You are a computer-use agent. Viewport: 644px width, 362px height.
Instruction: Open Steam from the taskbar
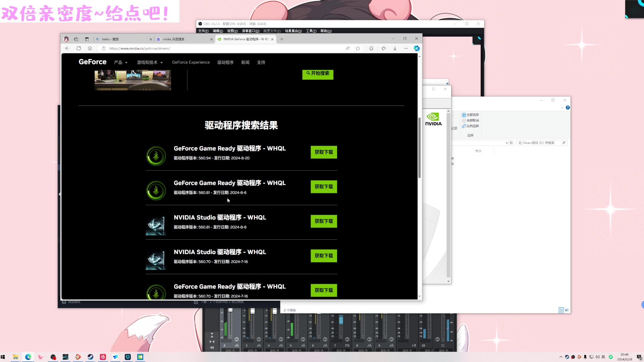pyautogui.click(x=90, y=357)
